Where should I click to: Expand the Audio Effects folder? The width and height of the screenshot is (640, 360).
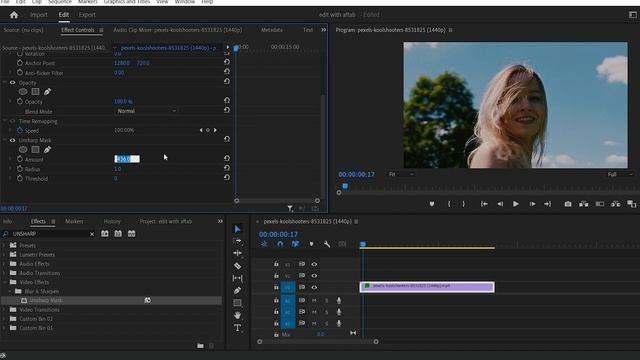point(4,264)
